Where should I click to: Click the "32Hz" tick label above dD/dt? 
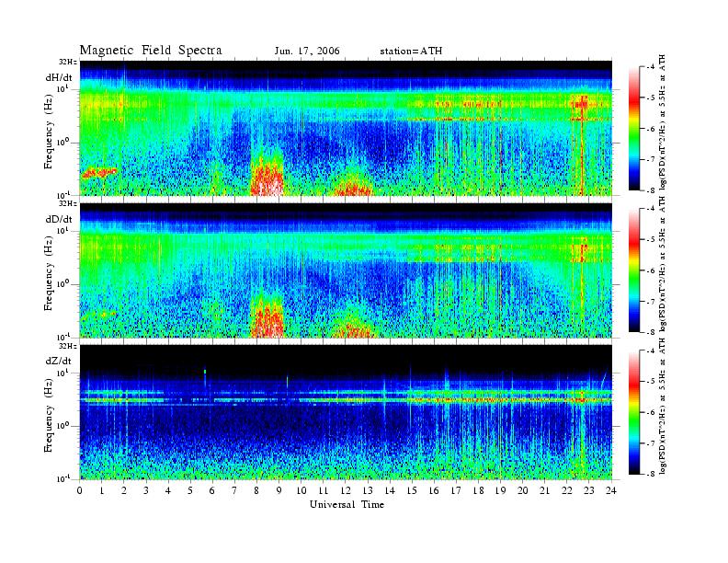tap(68, 203)
